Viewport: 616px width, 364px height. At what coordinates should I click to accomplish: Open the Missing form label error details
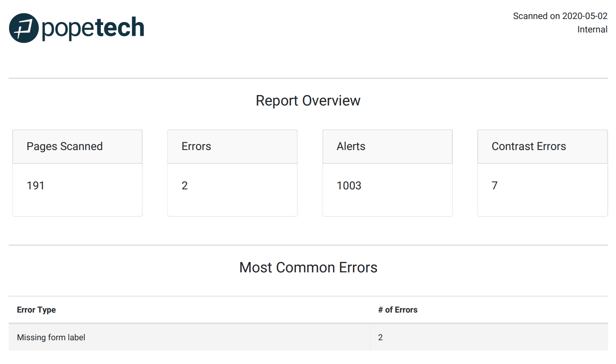click(51, 337)
